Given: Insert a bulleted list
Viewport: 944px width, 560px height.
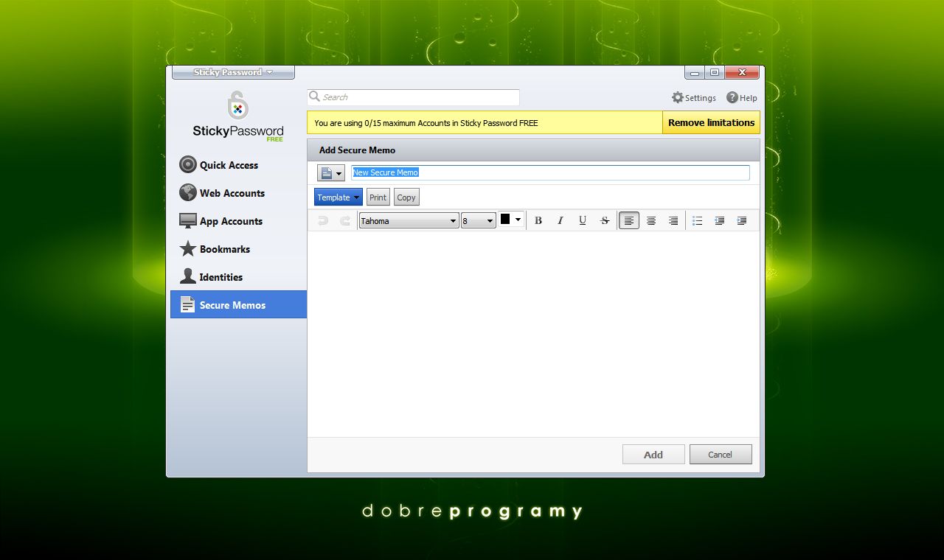Looking at the screenshot, I should 698,220.
